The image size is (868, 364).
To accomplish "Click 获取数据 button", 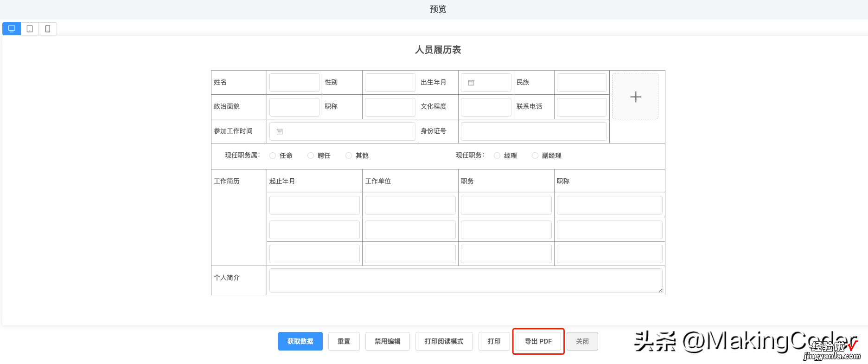I will 300,341.
